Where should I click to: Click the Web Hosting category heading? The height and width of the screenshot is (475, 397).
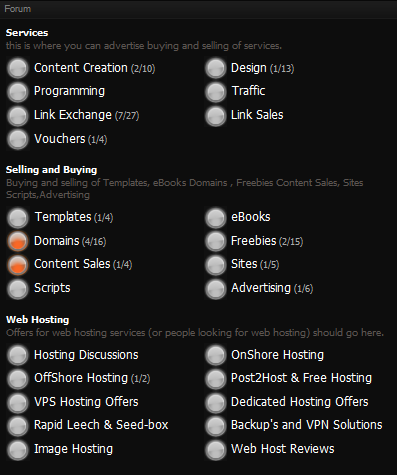pos(38,320)
